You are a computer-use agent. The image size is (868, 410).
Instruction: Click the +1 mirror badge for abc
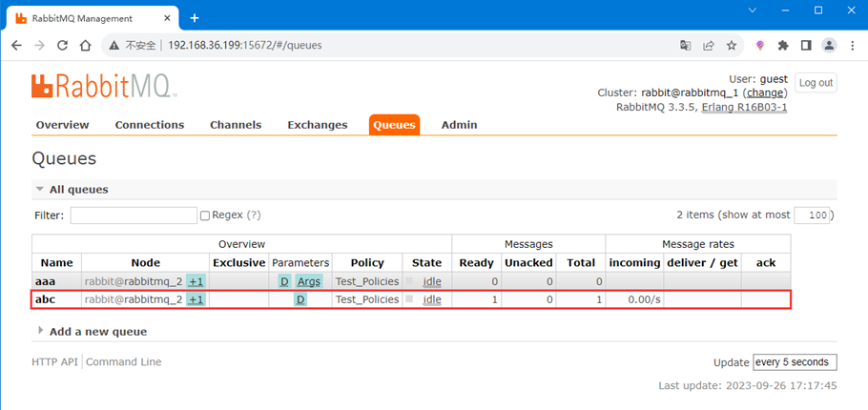tap(196, 299)
